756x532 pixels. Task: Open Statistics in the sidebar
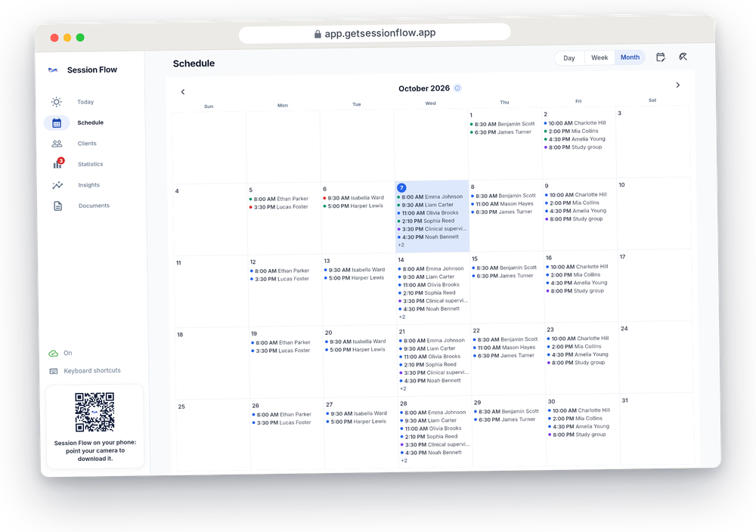90,164
